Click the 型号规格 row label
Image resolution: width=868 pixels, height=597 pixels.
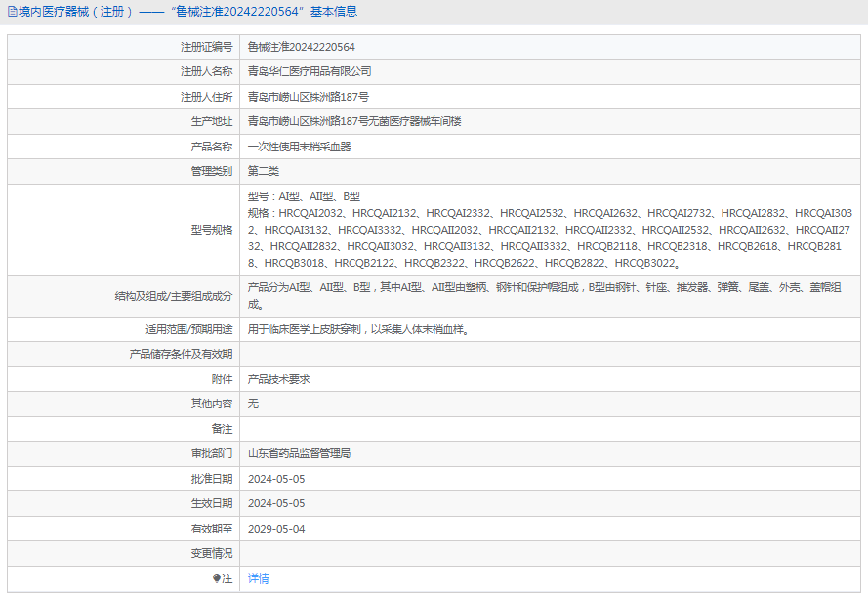(212, 230)
